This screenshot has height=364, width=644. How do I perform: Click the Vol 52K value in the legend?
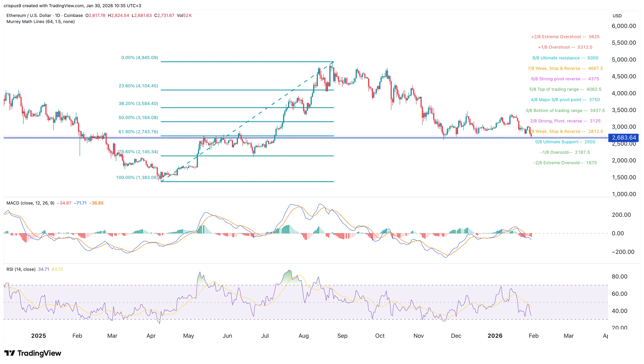coord(185,15)
